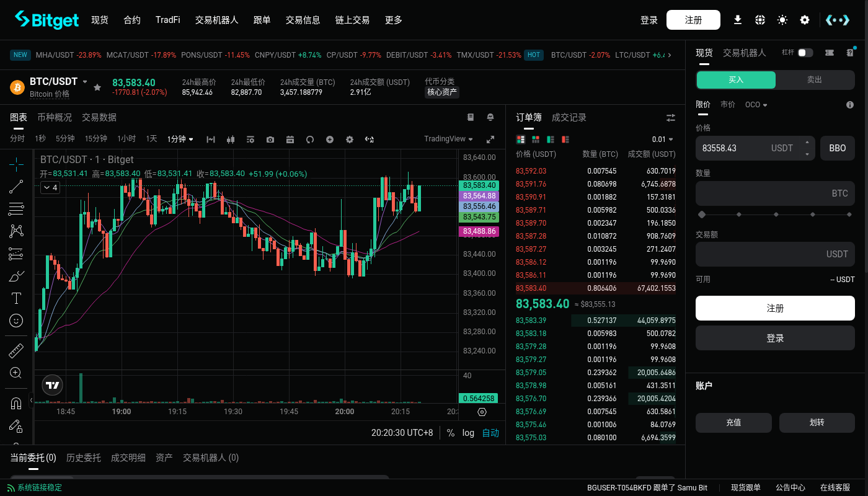Show buy orders only order book view
The height and width of the screenshot is (496, 868).
coord(550,139)
